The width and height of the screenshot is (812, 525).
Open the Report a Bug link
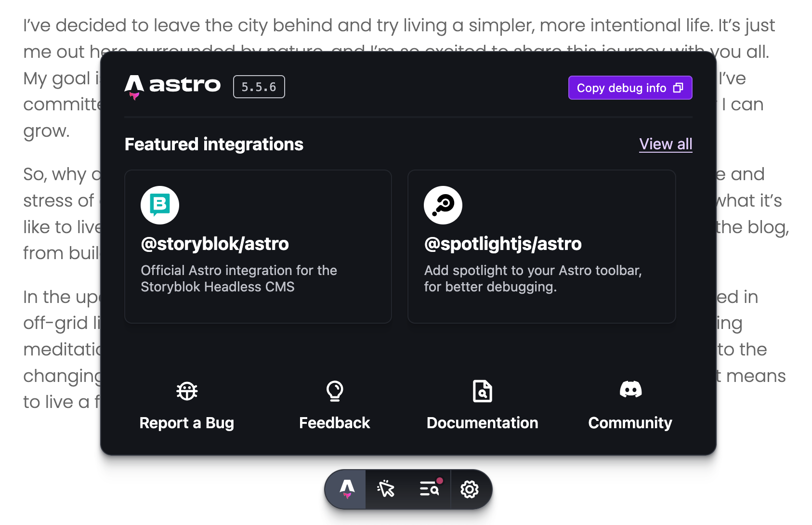point(187,423)
